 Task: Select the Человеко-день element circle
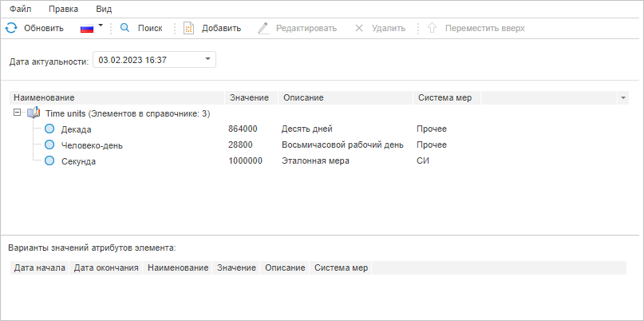tap(49, 145)
